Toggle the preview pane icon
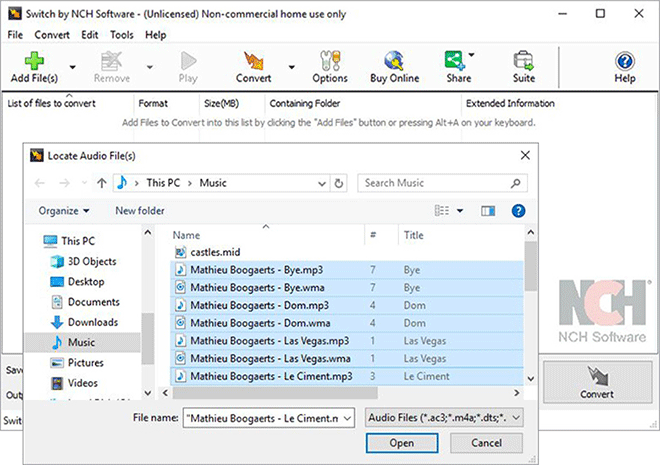Image resolution: width=660 pixels, height=465 pixels. click(x=488, y=211)
